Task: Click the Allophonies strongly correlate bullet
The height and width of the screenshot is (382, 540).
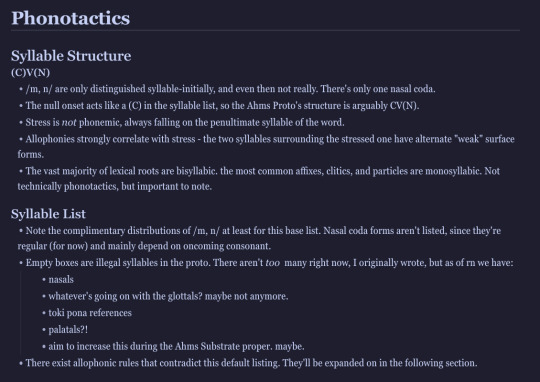Action: (266, 146)
